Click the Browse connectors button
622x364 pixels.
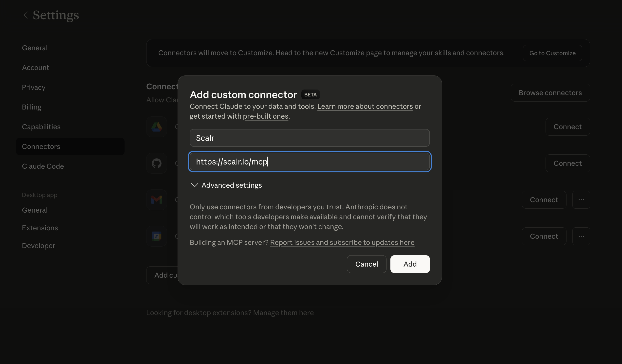[x=550, y=93]
